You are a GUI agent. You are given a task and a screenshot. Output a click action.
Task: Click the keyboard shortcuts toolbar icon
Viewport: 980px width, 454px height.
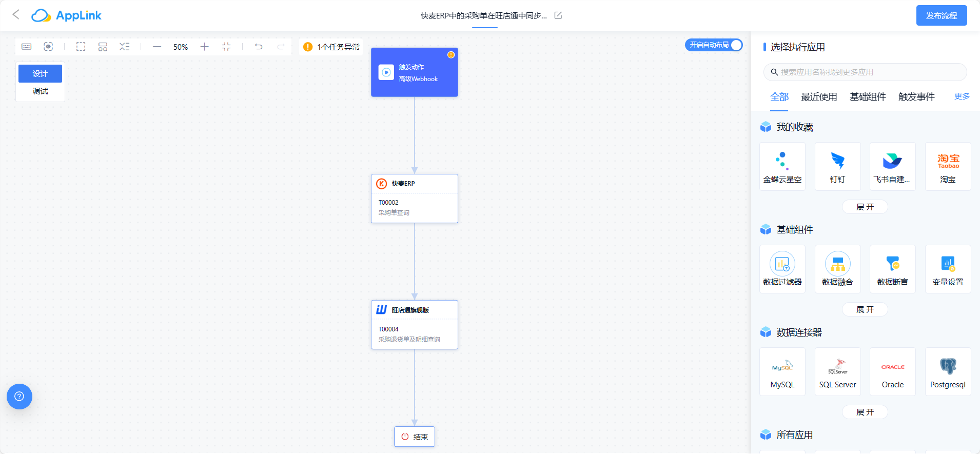(x=27, y=47)
